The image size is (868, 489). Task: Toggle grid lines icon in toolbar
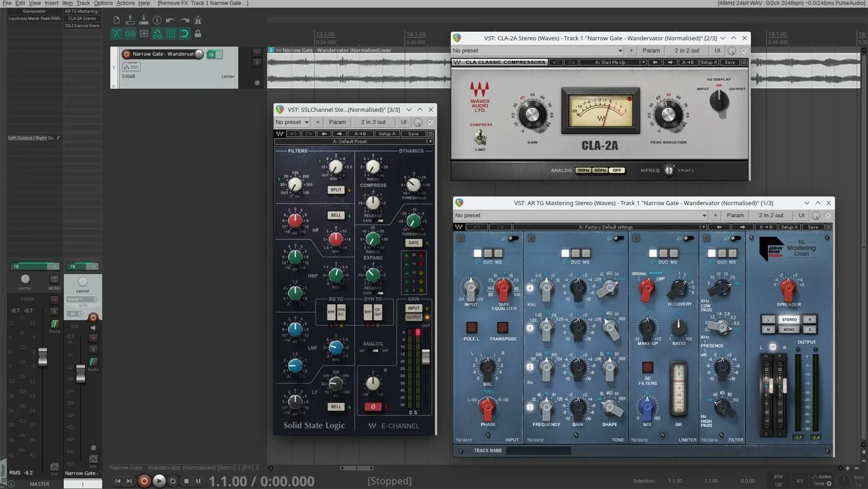pos(171,34)
